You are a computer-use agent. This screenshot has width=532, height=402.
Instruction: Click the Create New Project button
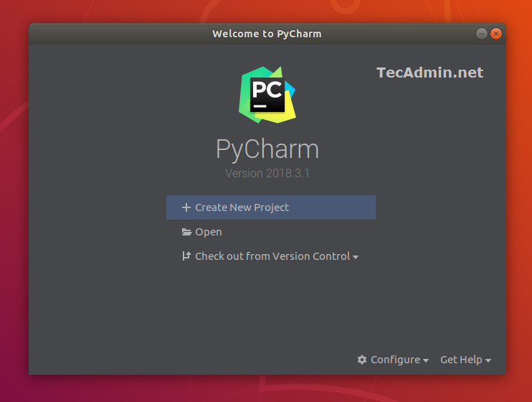(x=271, y=207)
